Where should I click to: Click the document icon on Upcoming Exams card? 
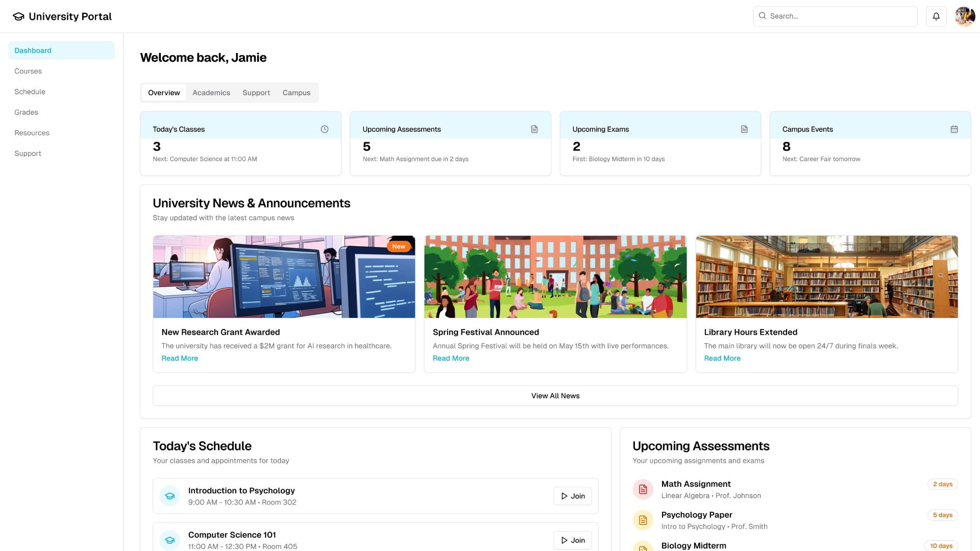(744, 129)
